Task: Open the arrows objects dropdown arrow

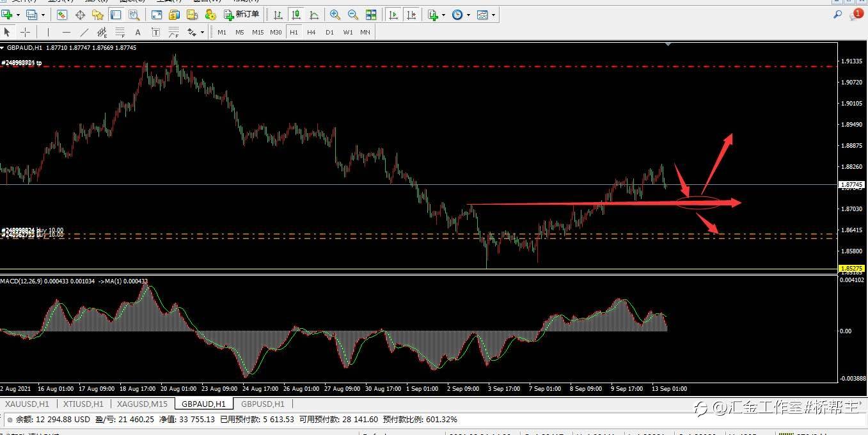Action: (x=202, y=32)
